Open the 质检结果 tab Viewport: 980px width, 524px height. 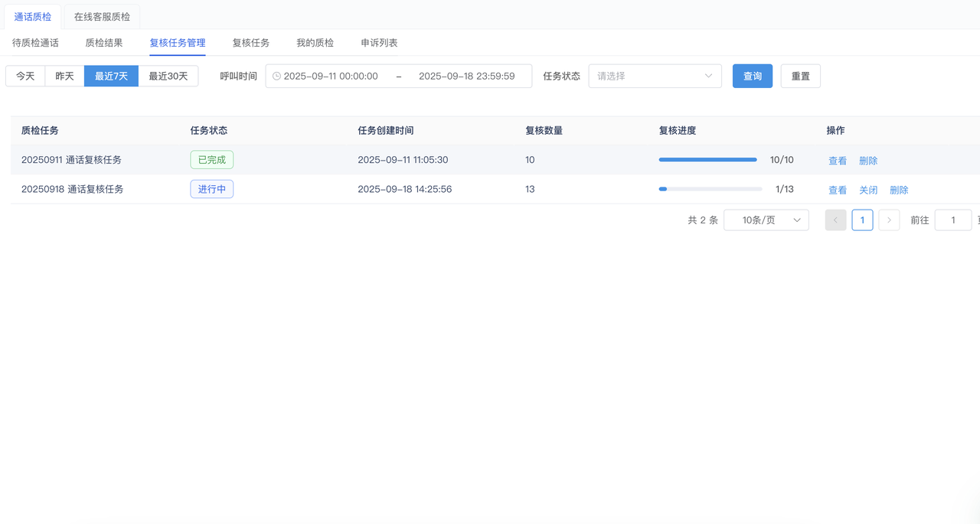(103, 43)
